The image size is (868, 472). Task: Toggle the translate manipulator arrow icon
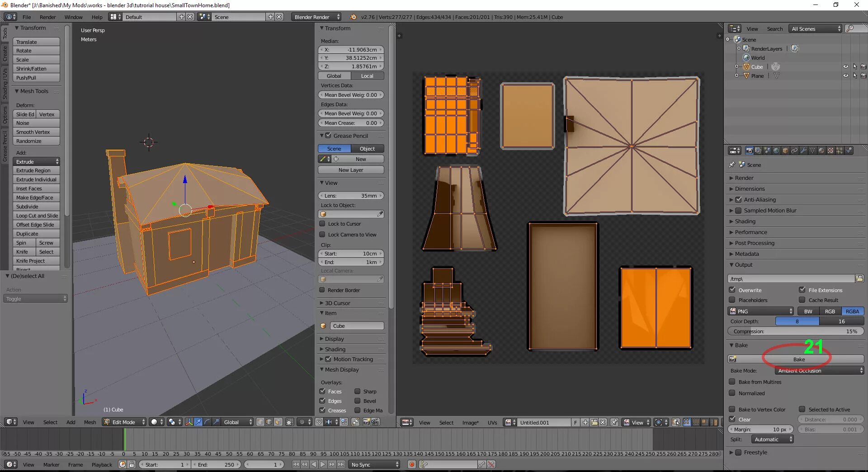pyautogui.click(x=198, y=422)
